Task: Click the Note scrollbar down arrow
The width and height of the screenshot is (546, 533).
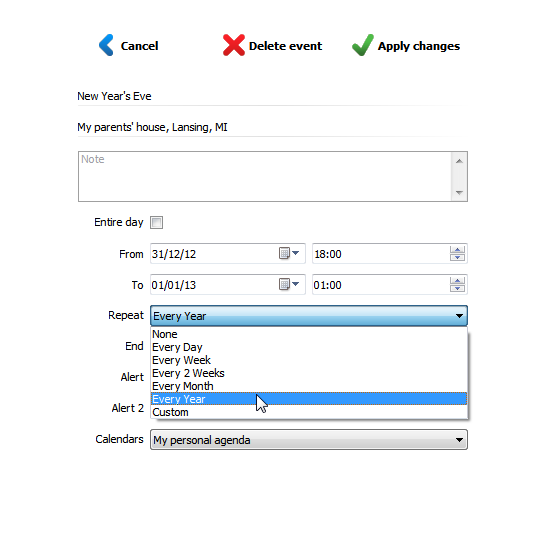Action: (x=459, y=193)
